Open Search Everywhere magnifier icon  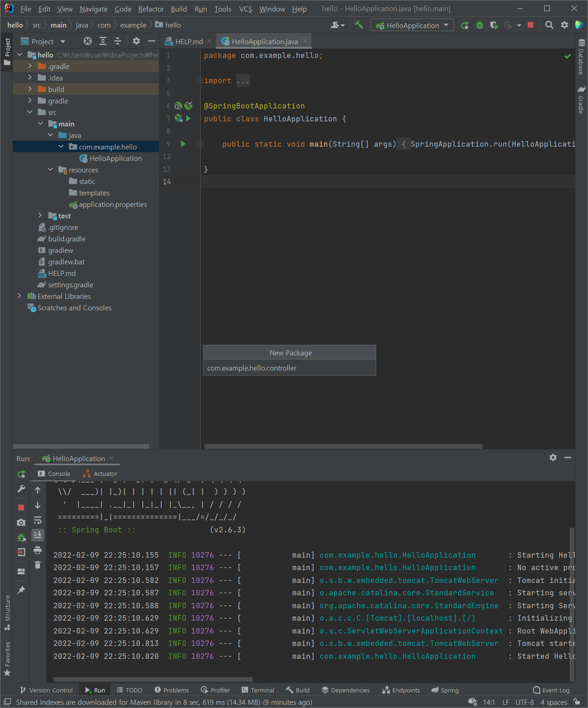click(549, 25)
